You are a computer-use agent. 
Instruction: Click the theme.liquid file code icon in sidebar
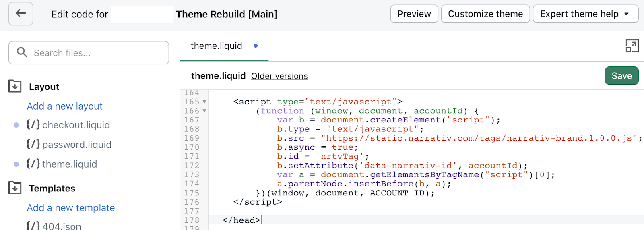(x=33, y=164)
